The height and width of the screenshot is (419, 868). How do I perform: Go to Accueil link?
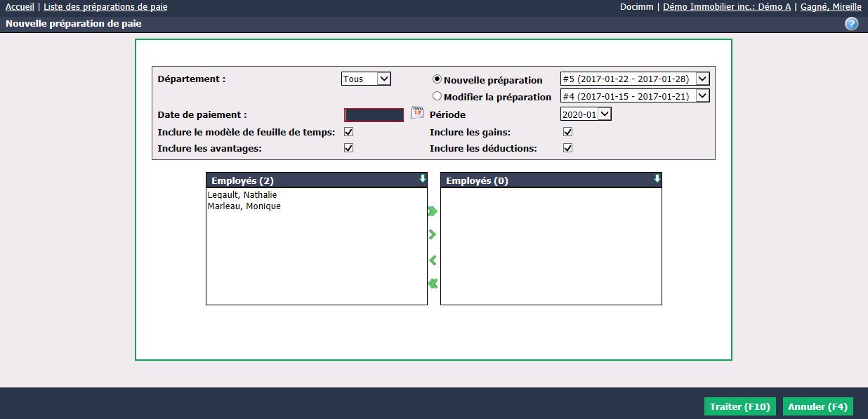click(x=20, y=6)
